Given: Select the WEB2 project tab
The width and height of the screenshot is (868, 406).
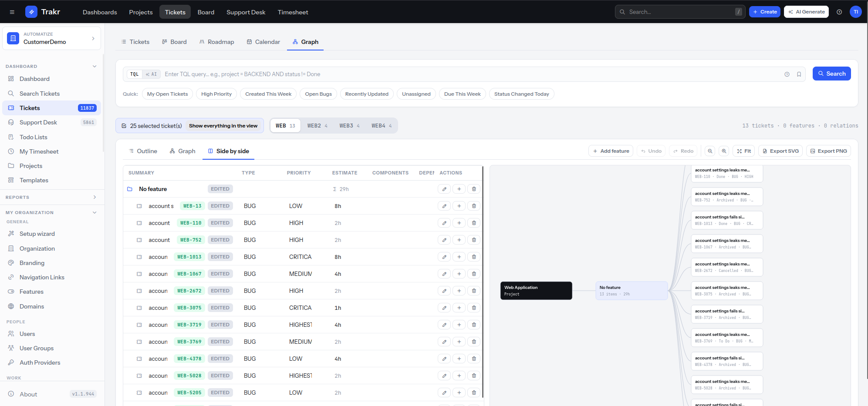Looking at the screenshot, I should (x=317, y=126).
